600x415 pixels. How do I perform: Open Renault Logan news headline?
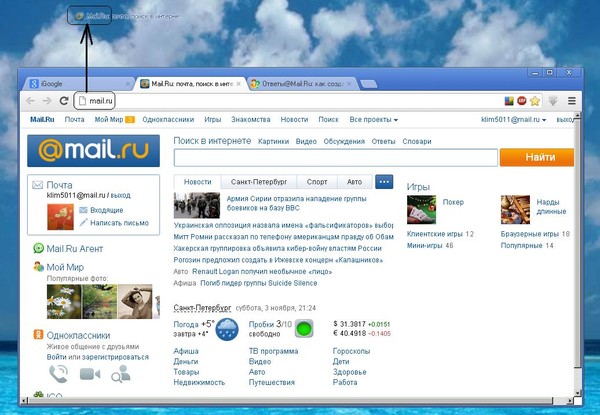coord(262,272)
